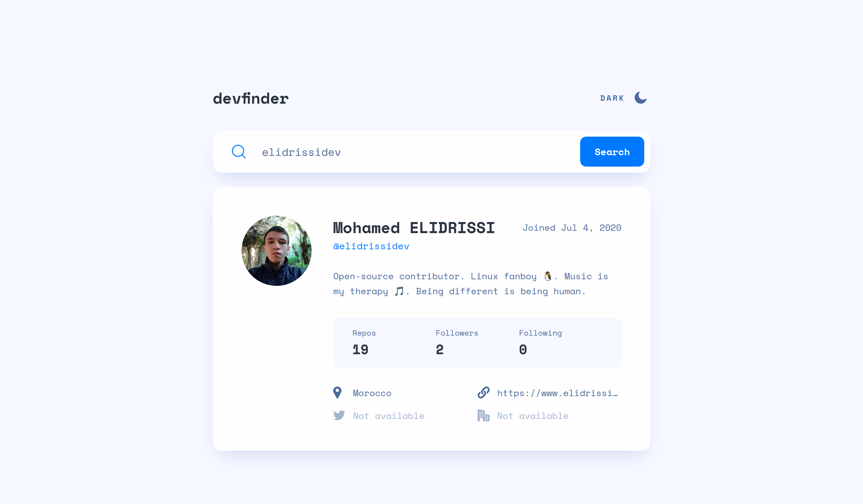Click the Repos count 19

(x=360, y=350)
